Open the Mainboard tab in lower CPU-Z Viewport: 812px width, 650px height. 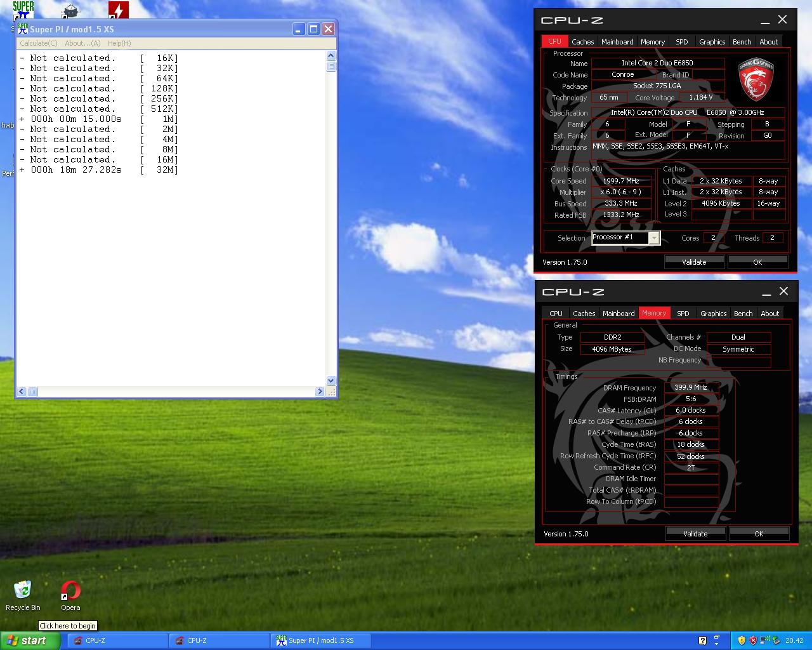[619, 314]
